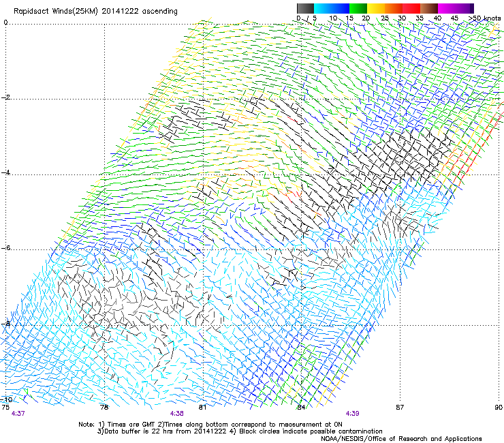Viewport: 504px width, 443px height.
Task: Click the purple time stamp '4:39'
Action: click(x=353, y=414)
